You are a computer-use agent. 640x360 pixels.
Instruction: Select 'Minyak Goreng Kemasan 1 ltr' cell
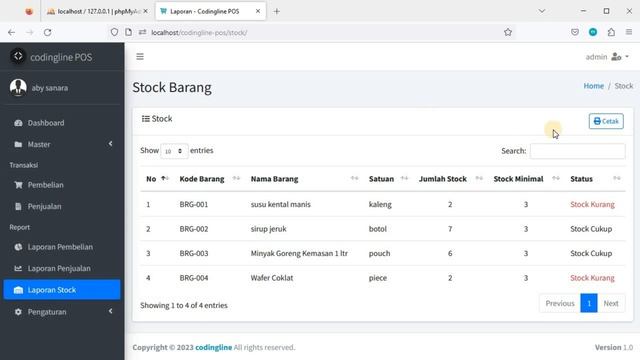tap(299, 253)
